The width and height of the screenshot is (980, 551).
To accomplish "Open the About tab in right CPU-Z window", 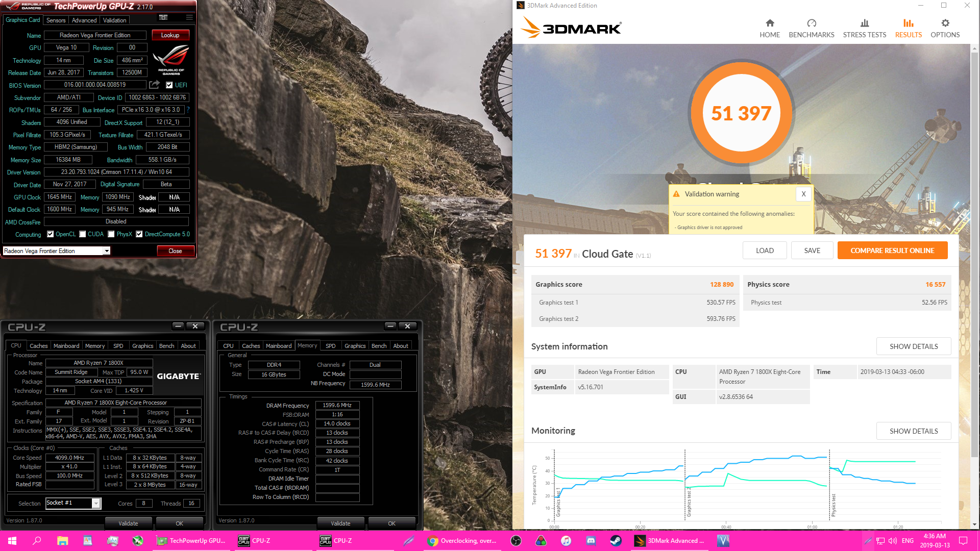I will coord(401,346).
